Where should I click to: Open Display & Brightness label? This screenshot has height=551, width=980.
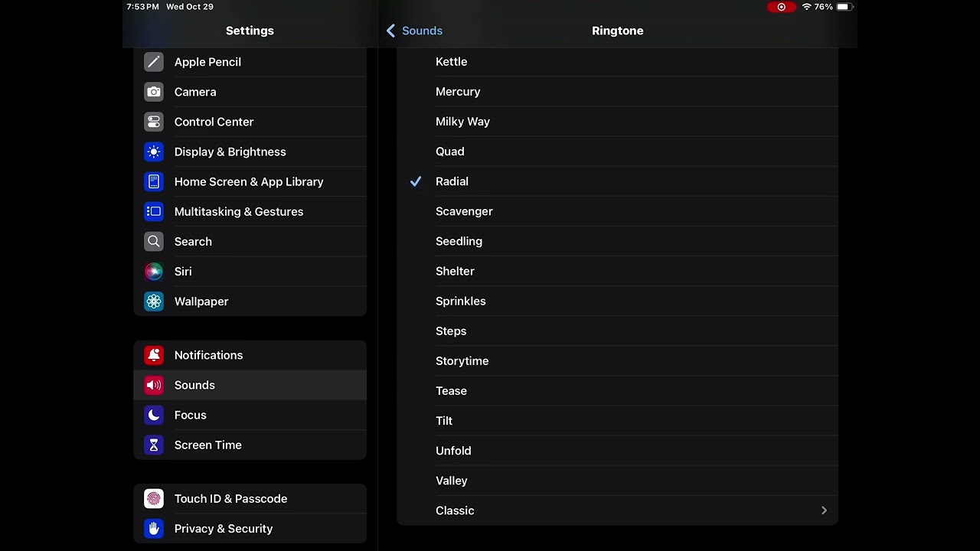[x=230, y=152]
